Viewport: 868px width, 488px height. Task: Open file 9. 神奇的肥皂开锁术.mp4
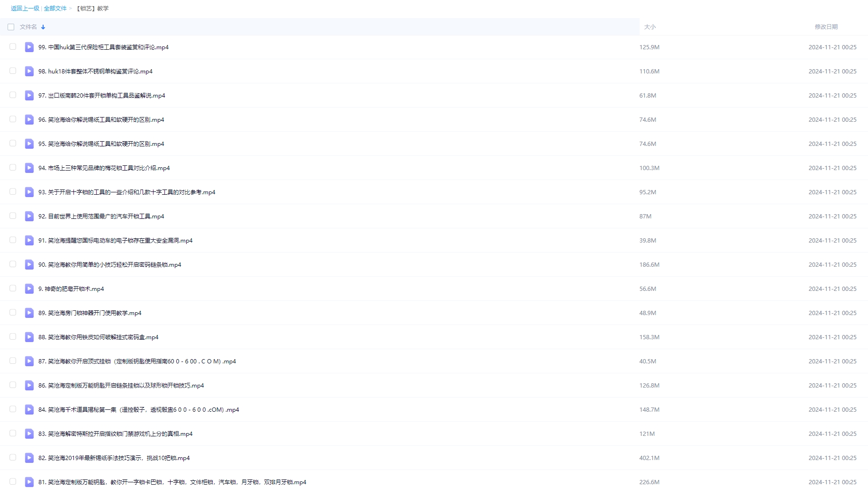click(71, 289)
